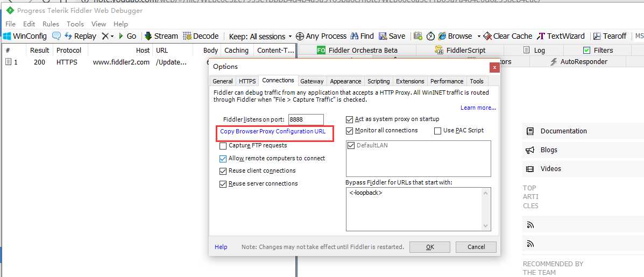
Task: Open the Browse dropdown arrow
Action: [x=478, y=37]
